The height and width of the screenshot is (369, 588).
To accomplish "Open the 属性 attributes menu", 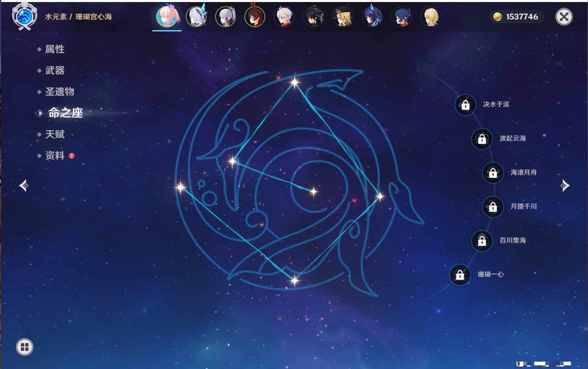I will (55, 49).
